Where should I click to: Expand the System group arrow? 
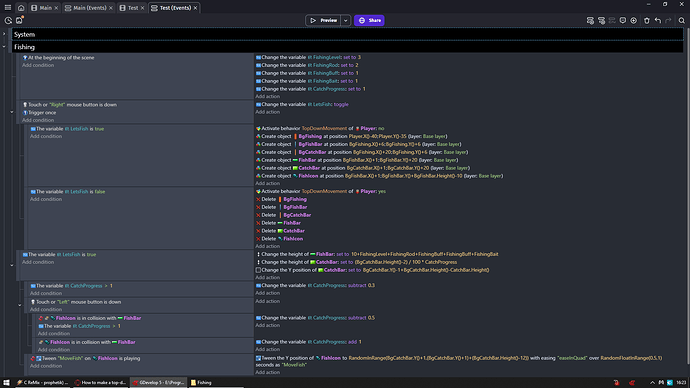click(4, 34)
